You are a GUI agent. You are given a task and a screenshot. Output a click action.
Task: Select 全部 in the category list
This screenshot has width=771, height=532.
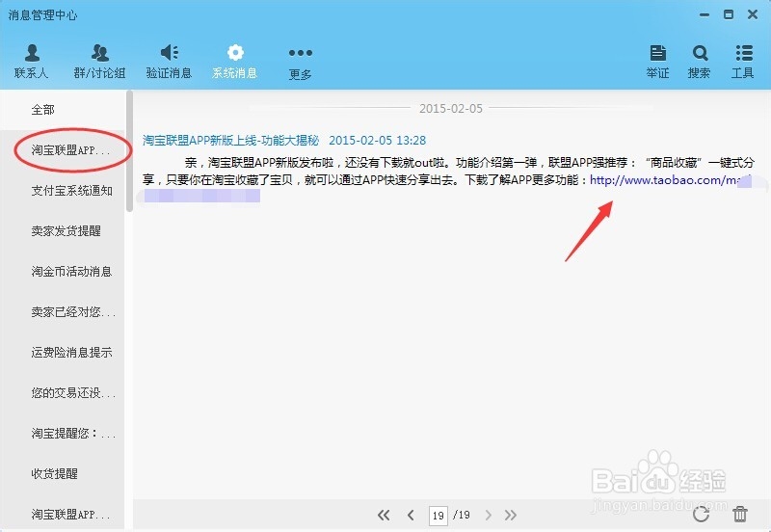coord(63,110)
